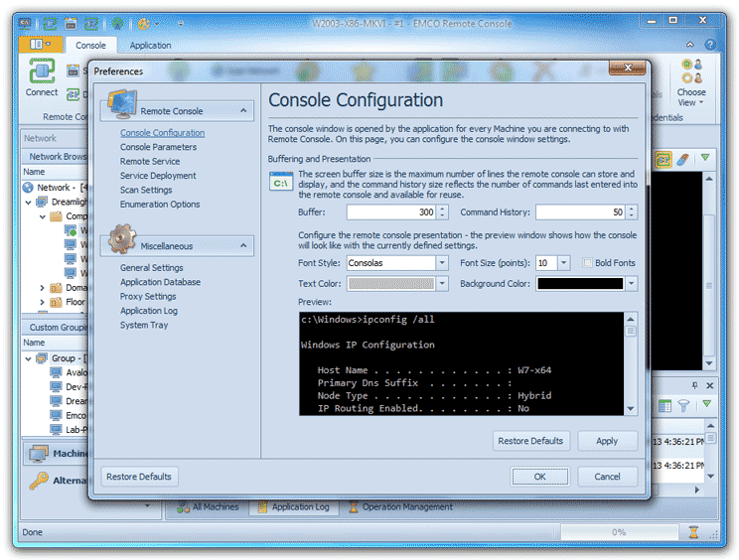Open Scan Settings page
The height and width of the screenshot is (560, 739).
pos(146,190)
